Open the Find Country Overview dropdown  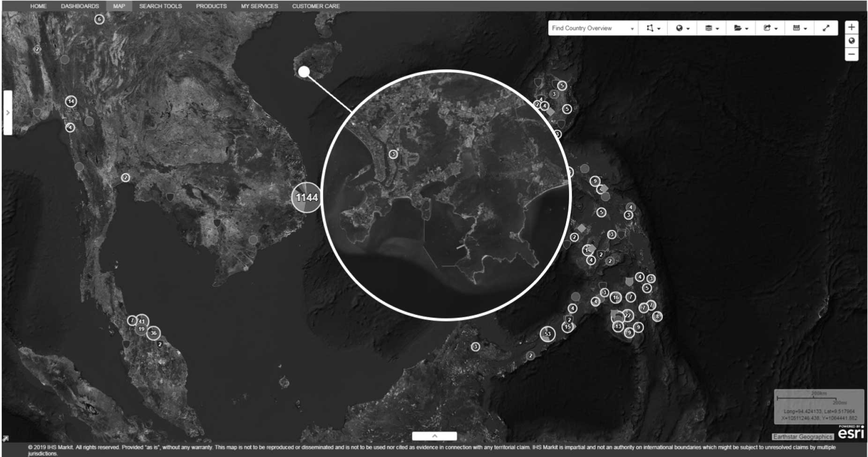pos(593,28)
